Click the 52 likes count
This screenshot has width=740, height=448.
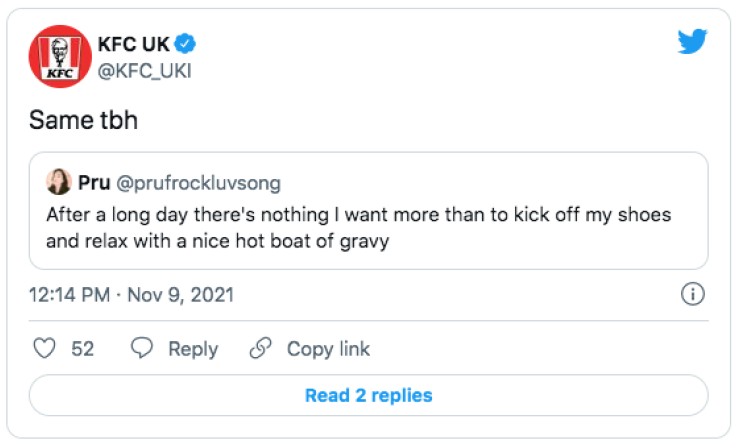tap(83, 348)
